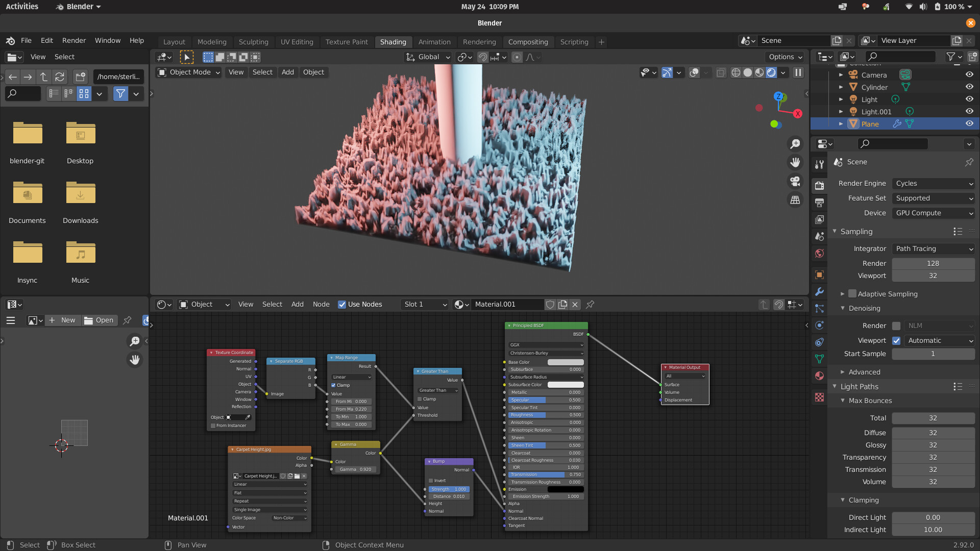Pin the node editor material
The image size is (980, 551).
coord(590,305)
